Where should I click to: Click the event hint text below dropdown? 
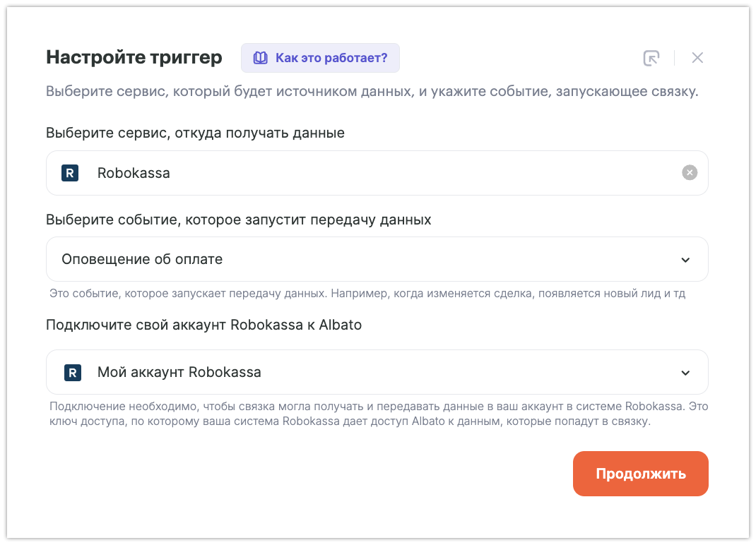pyautogui.click(x=367, y=293)
